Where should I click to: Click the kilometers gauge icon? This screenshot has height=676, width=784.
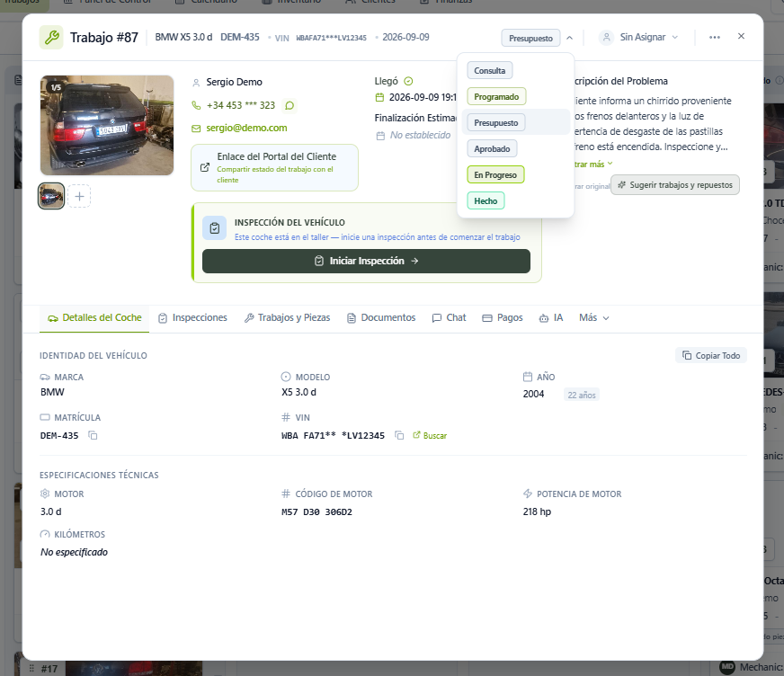(x=45, y=534)
